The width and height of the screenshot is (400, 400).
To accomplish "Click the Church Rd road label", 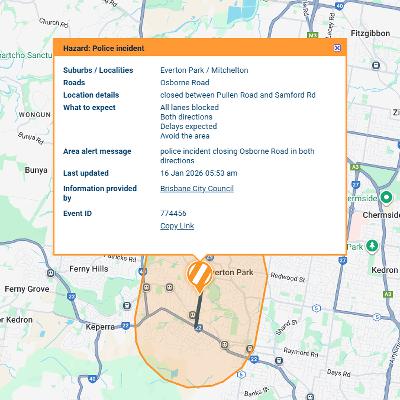I will [54, 23].
